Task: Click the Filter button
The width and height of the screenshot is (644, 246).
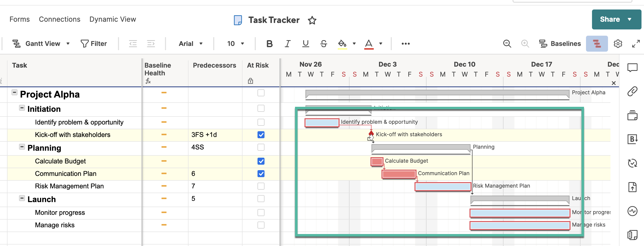Action: pos(93,44)
